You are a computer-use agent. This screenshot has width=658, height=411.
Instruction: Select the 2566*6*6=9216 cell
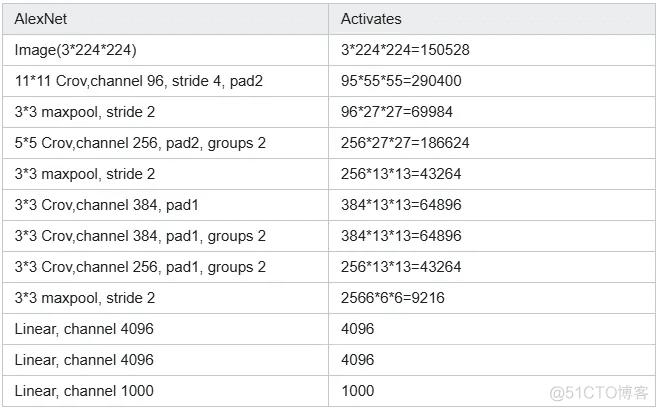tap(492, 298)
